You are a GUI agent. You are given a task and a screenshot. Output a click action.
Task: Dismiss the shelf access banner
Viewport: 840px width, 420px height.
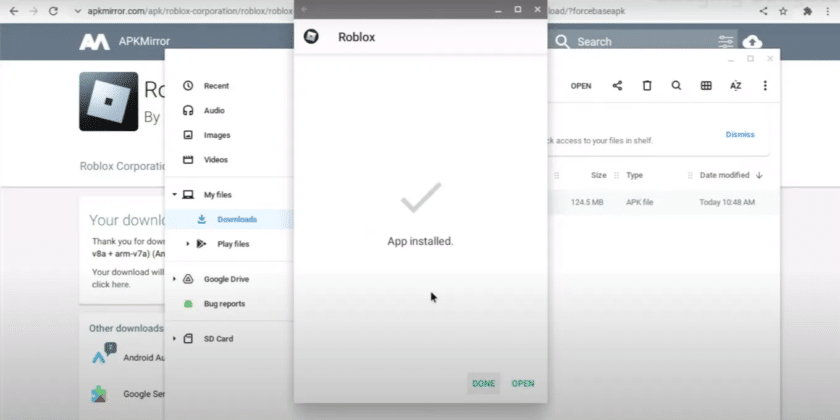740,134
